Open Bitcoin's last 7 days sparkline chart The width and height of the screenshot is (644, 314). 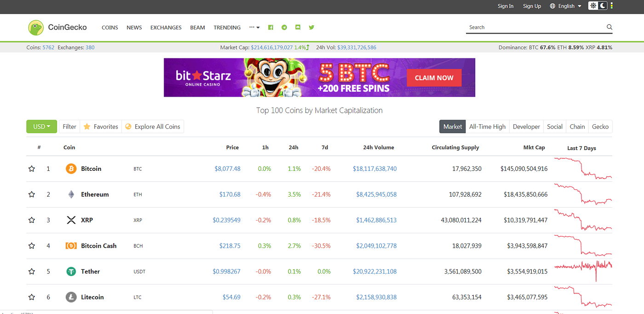(583, 169)
